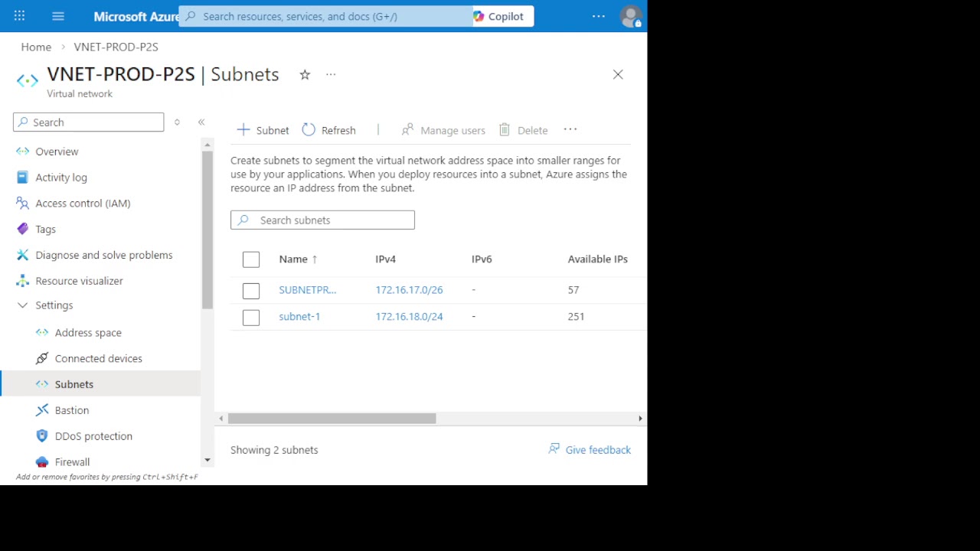Click the Search subnets field
Image resolution: width=980 pixels, height=551 pixels.
pyautogui.click(x=322, y=220)
